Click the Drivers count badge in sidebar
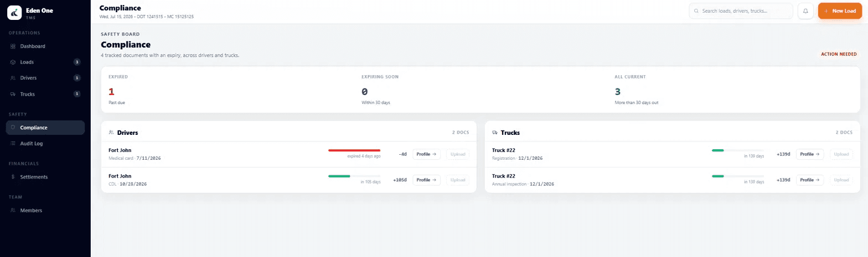This screenshot has height=257, width=868. click(77, 78)
